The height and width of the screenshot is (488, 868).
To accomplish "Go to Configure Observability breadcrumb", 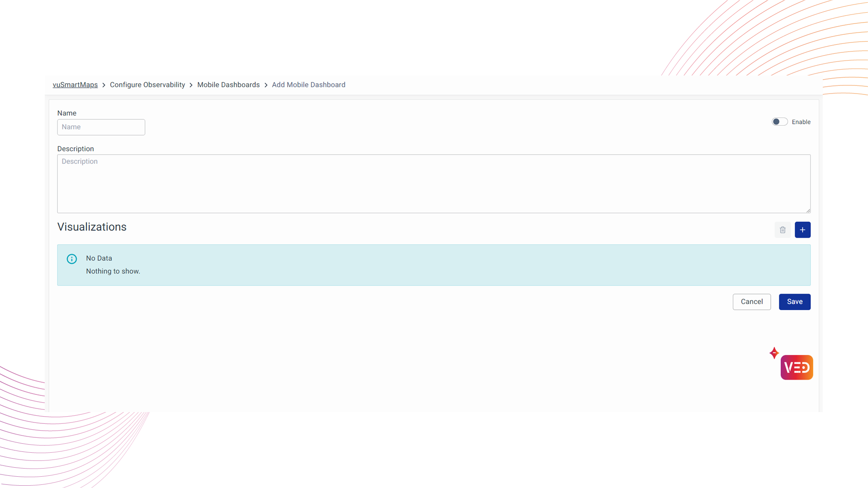I will point(147,85).
